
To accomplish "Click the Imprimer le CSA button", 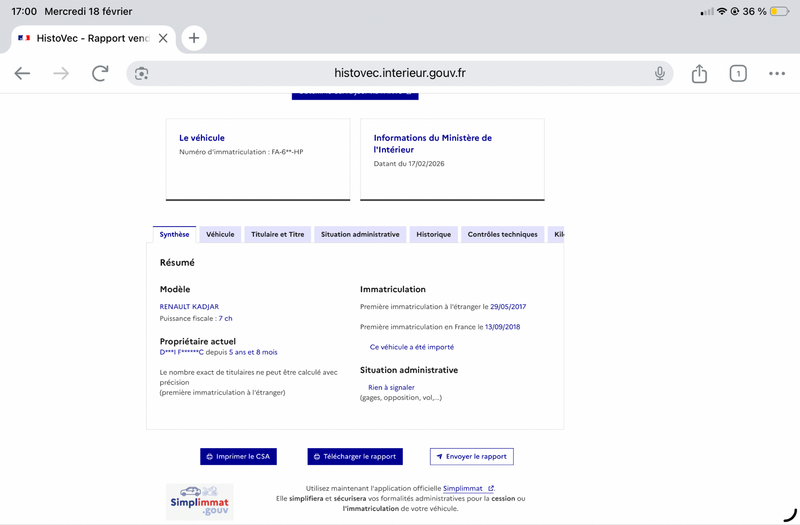I will [237, 456].
